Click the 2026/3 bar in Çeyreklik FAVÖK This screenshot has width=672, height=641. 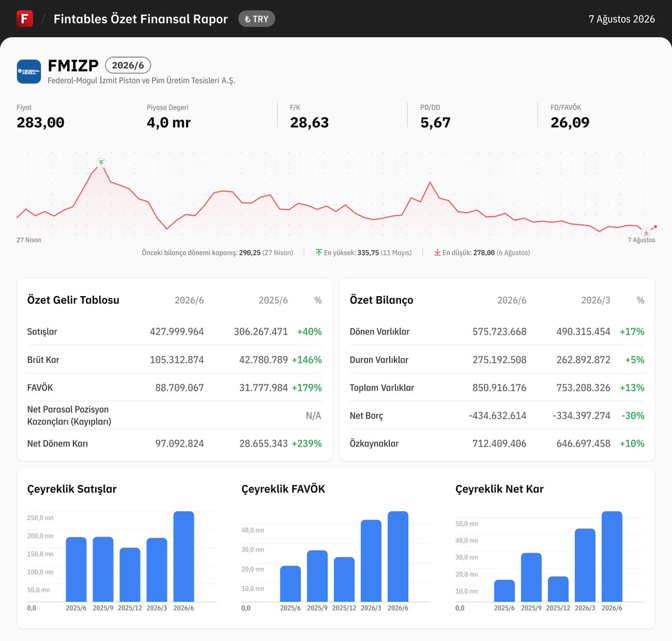[x=371, y=561]
